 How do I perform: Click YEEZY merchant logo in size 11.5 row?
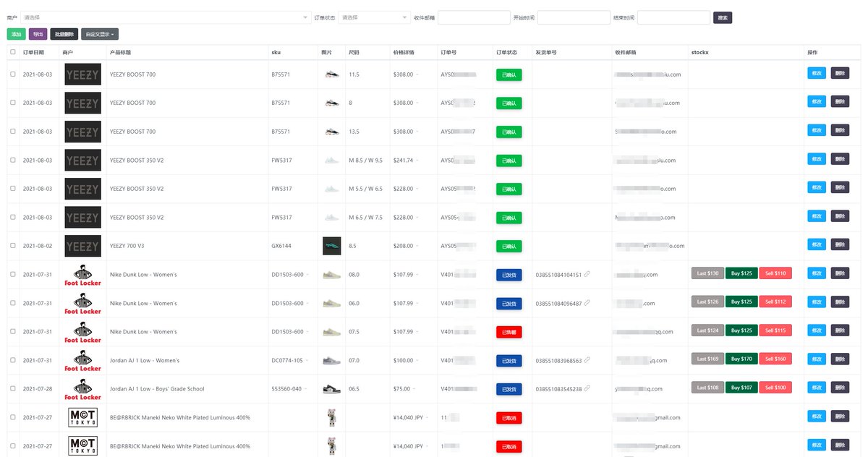click(x=83, y=74)
